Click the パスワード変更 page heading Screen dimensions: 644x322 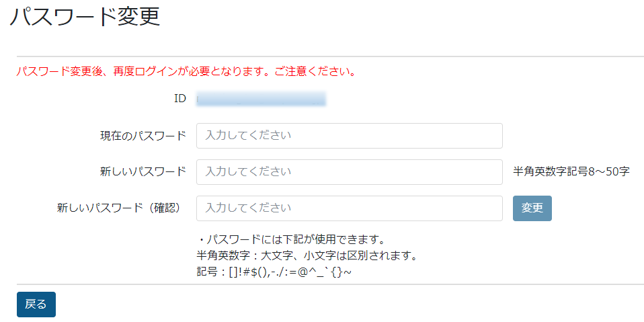[x=85, y=17]
